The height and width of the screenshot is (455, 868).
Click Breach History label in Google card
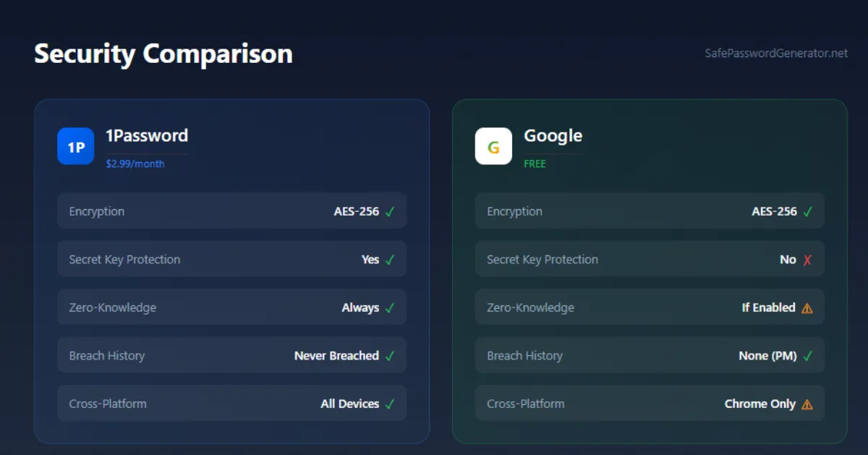(524, 355)
